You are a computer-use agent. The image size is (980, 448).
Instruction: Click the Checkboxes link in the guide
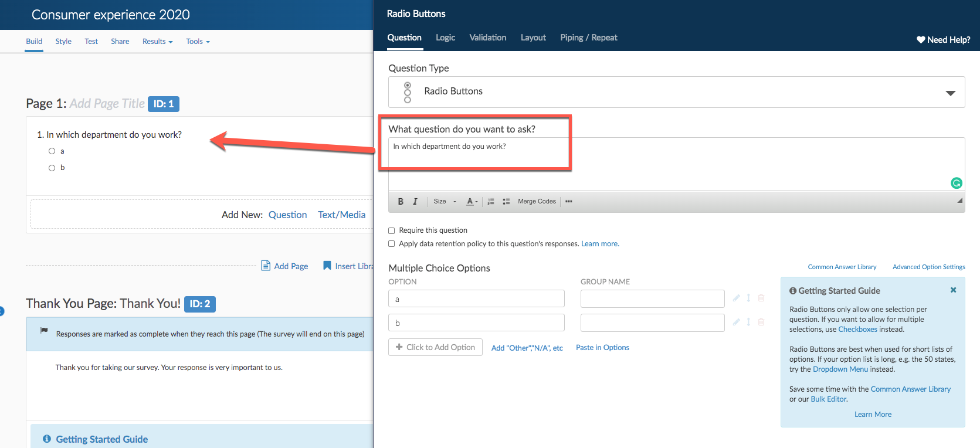click(858, 330)
